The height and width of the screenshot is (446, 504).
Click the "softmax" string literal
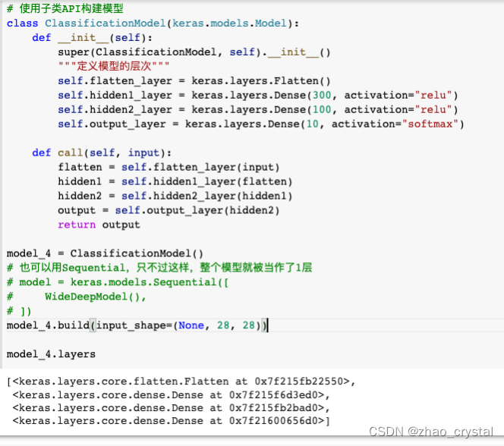point(430,124)
